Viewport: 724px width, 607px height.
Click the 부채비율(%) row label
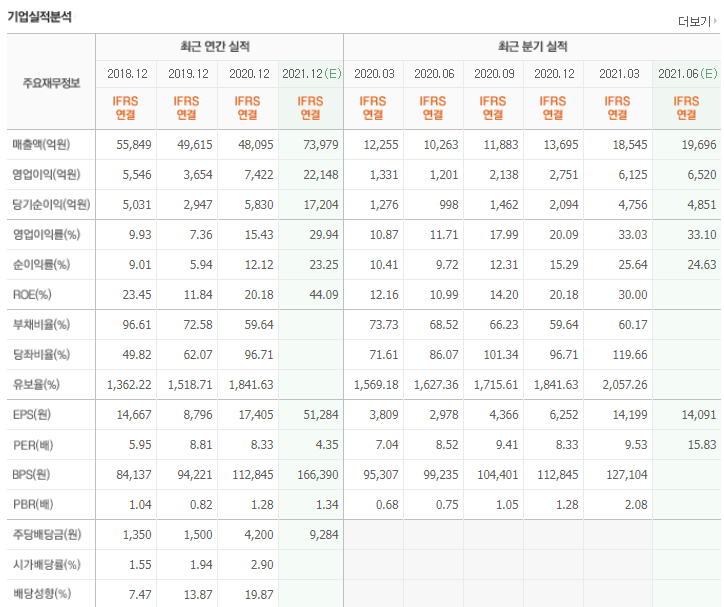pos(41,325)
